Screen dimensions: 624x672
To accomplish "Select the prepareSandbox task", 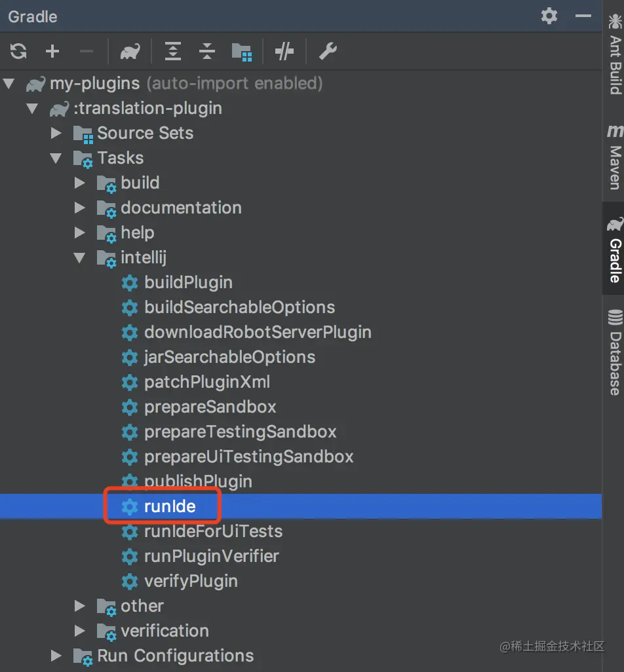I will tap(210, 407).
